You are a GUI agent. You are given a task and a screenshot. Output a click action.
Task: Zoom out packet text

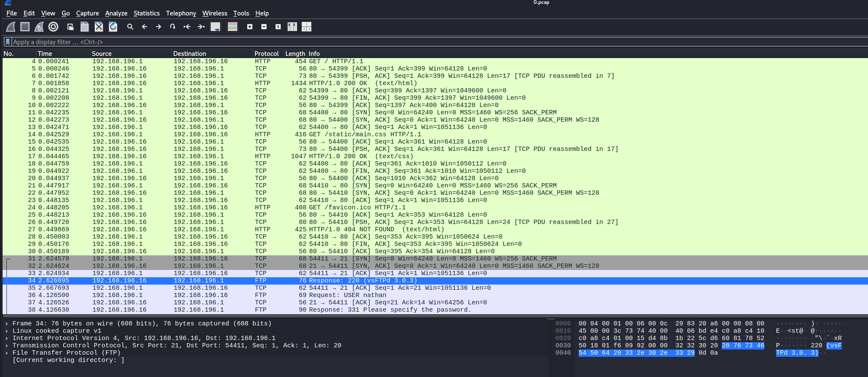click(x=264, y=27)
